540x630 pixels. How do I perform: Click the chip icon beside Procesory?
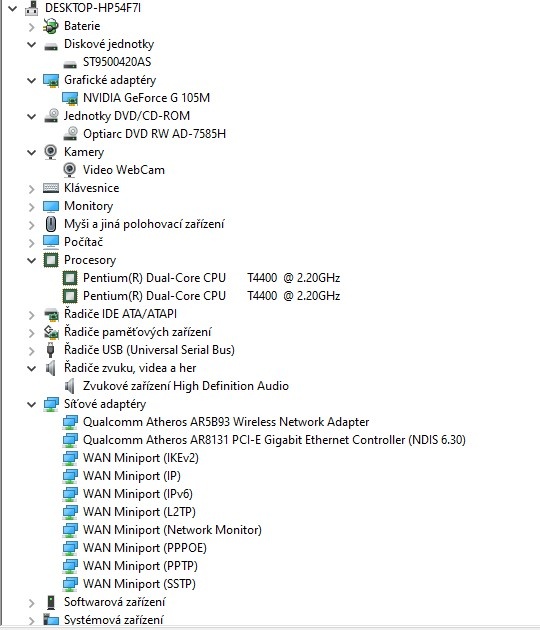(x=51, y=260)
